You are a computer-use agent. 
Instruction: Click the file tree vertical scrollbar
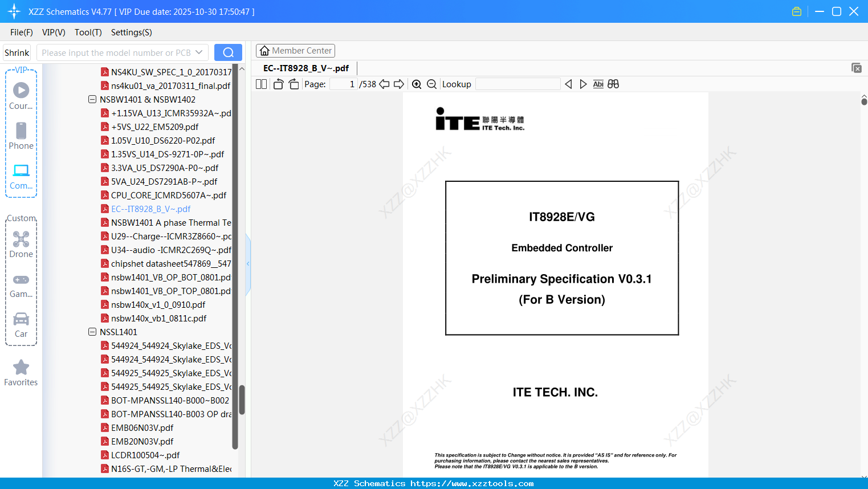(242, 400)
